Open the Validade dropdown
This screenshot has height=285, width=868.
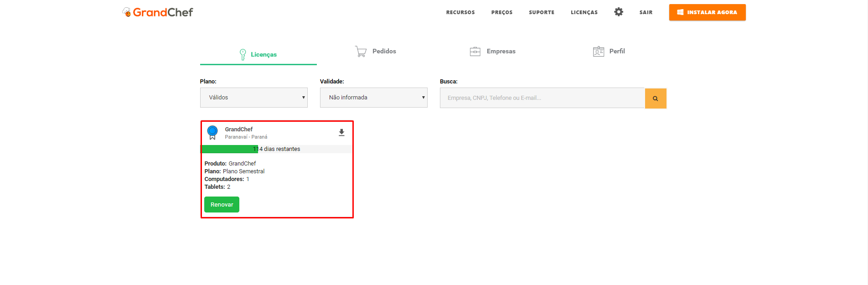[x=373, y=98]
